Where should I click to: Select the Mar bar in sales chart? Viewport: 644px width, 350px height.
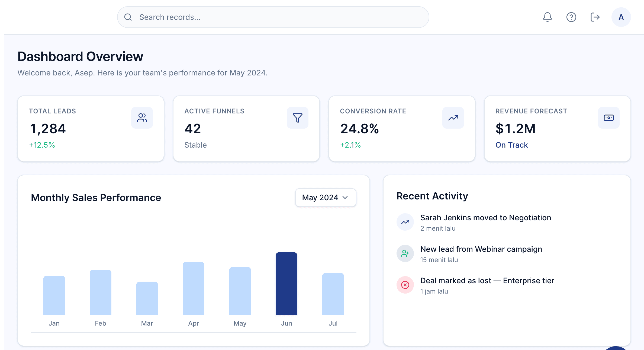coord(147,298)
